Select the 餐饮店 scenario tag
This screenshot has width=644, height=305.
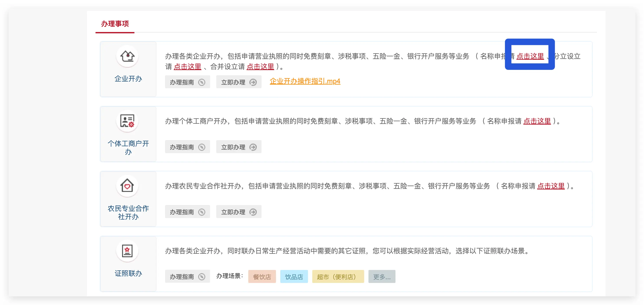(262, 276)
